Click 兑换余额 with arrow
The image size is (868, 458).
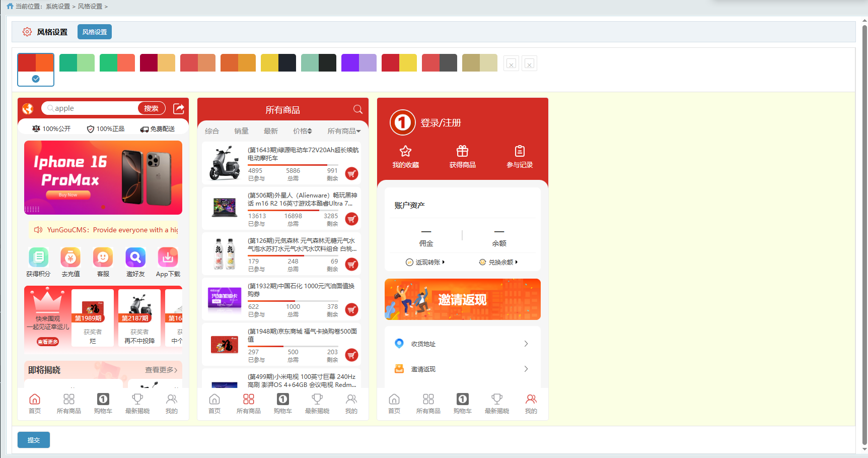(498, 262)
